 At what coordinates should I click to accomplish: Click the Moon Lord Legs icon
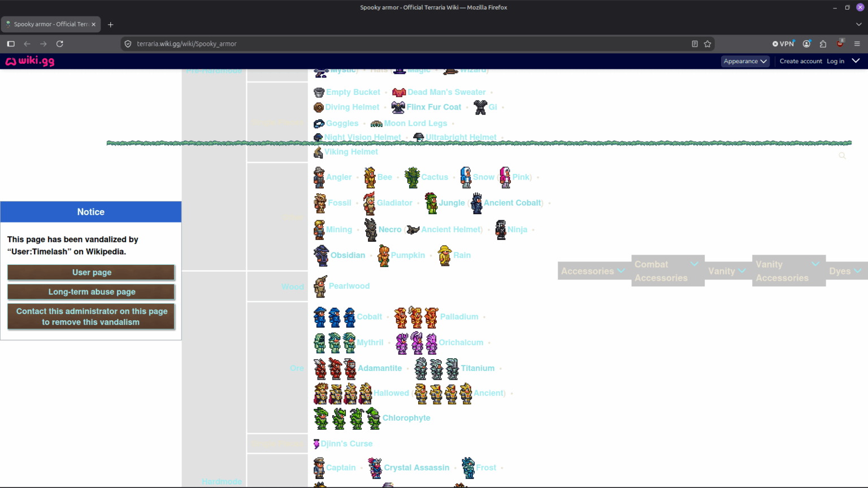click(x=376, y=124)
